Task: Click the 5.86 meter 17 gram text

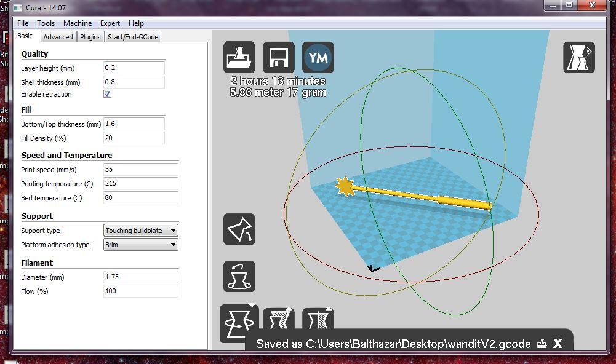Action: [278, 92]
